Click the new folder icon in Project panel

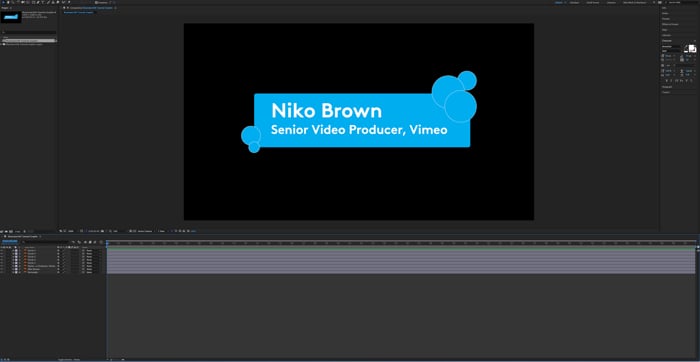point(6,231)
